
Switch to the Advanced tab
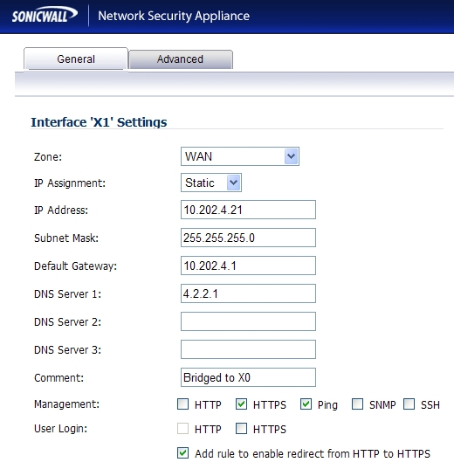181,59
